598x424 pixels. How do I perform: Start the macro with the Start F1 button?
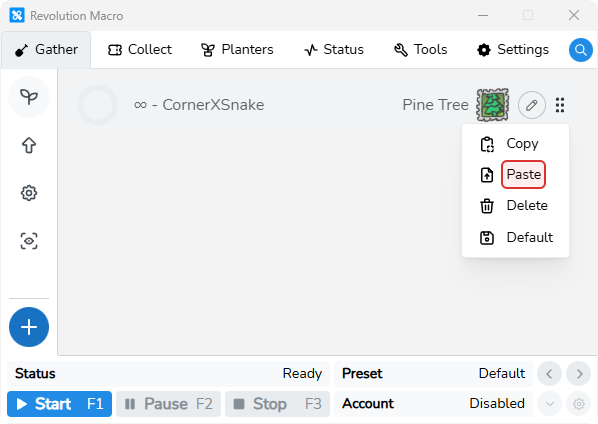tap(59, 404)
